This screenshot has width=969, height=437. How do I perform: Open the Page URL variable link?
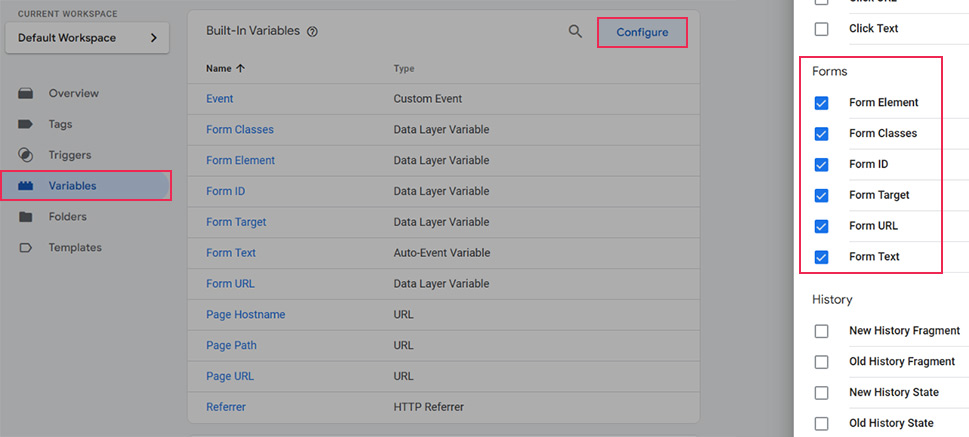[x=230, y=376]
